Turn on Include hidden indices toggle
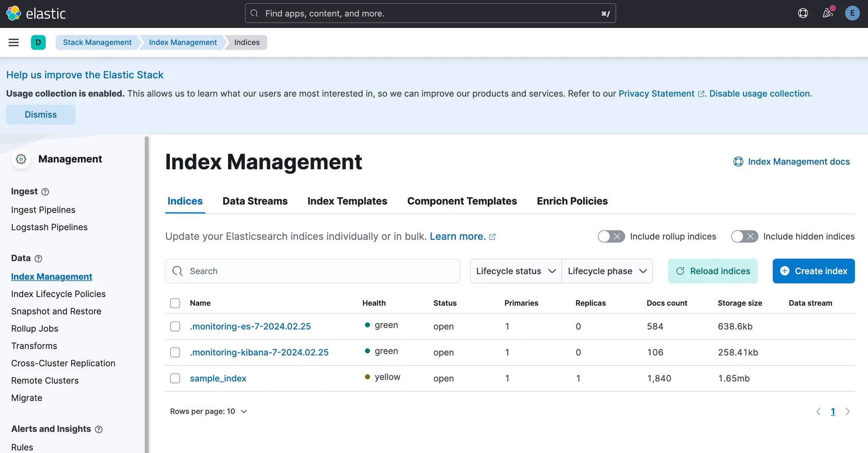Screen dimensions: 868x453 [744, 236]
